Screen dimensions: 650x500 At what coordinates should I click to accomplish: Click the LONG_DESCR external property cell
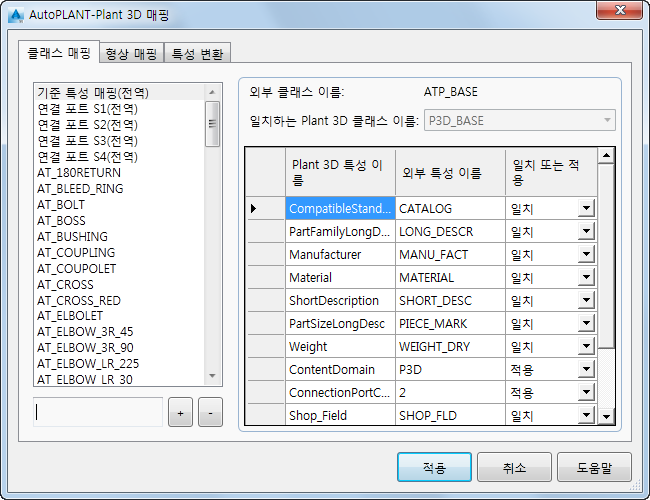coord(451,231)
